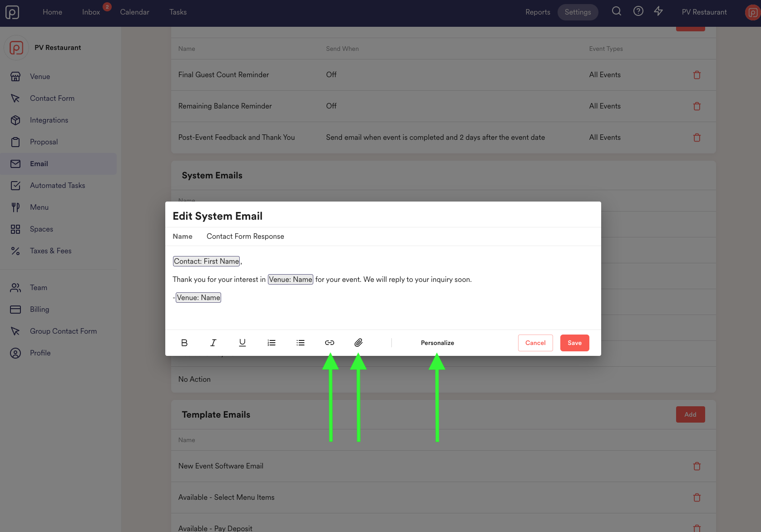Click the lightning bolt quick-actions icon
Viewport: 761px width, 532px height.
coord(658,11)
